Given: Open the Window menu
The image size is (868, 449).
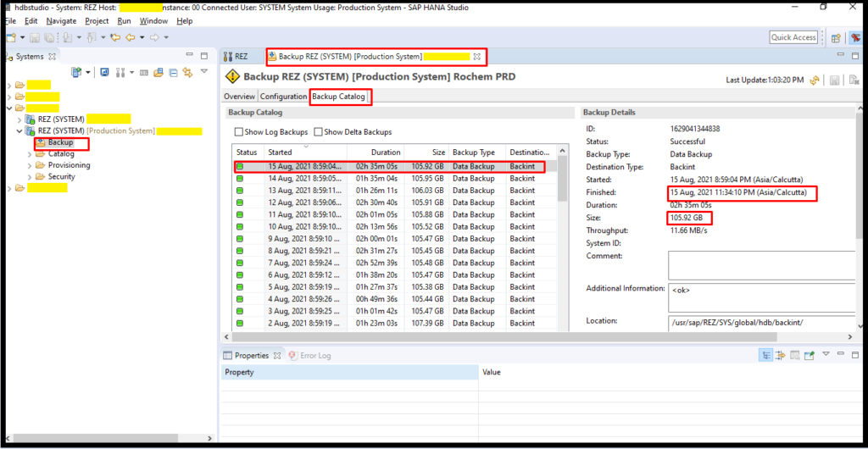Looking at the screenshot, I should click(x=153, y=21).
